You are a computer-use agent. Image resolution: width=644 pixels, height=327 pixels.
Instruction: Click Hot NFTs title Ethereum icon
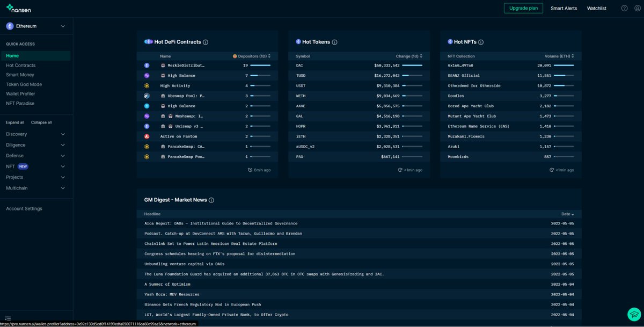point(450,42)
